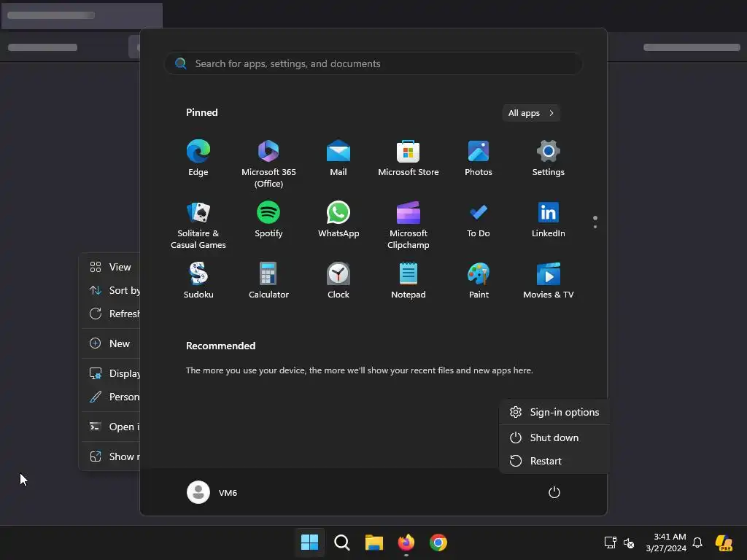Open the Mail app
Image resolution: width=747 pixels, height=560 pixels.
338,158
